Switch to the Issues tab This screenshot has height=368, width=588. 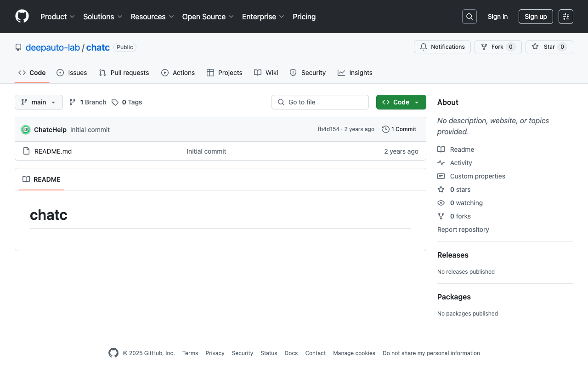72,73
